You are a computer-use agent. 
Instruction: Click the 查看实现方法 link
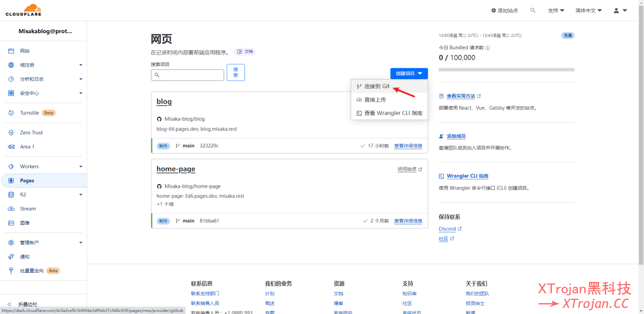tap(461, 96)
